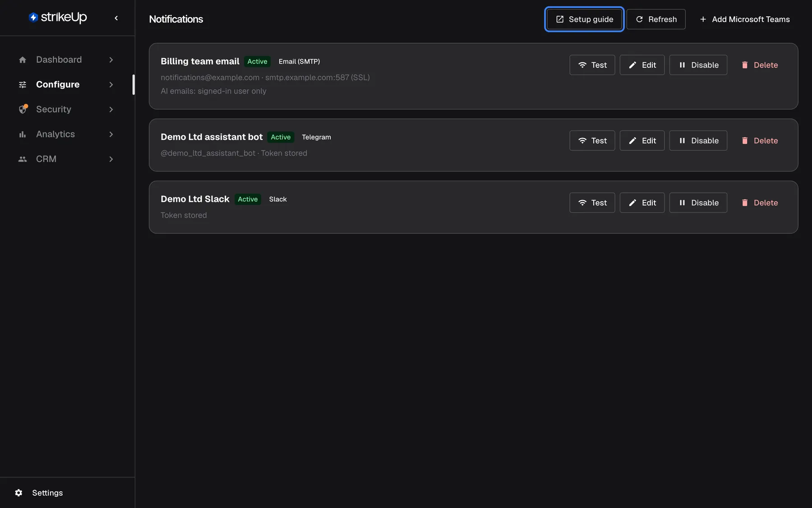Click the strikeUp logo

58,18
